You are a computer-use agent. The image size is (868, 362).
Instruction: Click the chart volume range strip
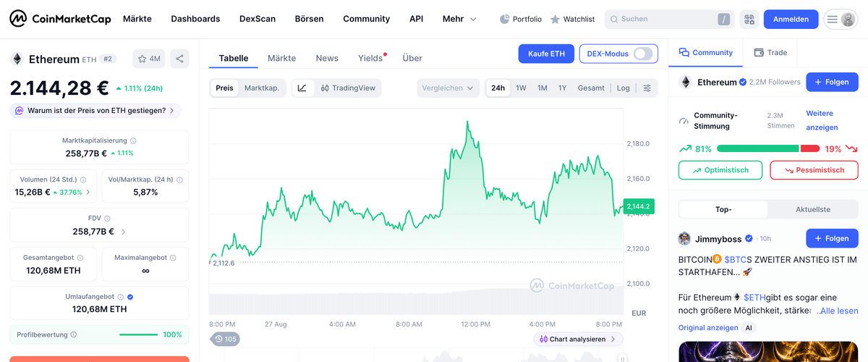pyautogui.click(x=416, y=301)
